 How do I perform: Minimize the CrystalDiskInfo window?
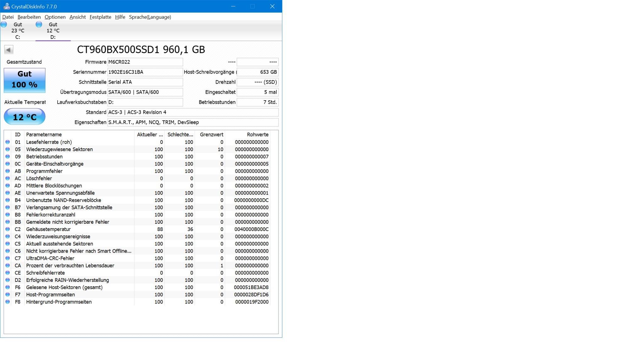click(233, 6)
